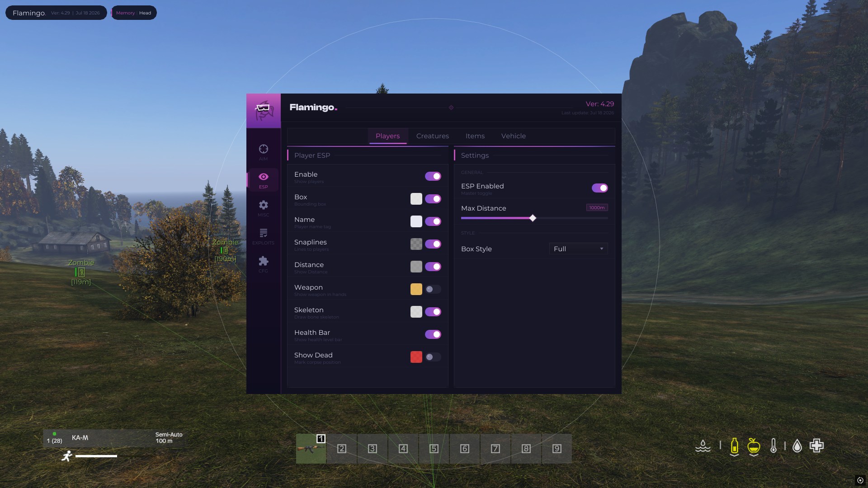
Task: Click the target icon in bottom-right corner
Action: pos(860,480)
